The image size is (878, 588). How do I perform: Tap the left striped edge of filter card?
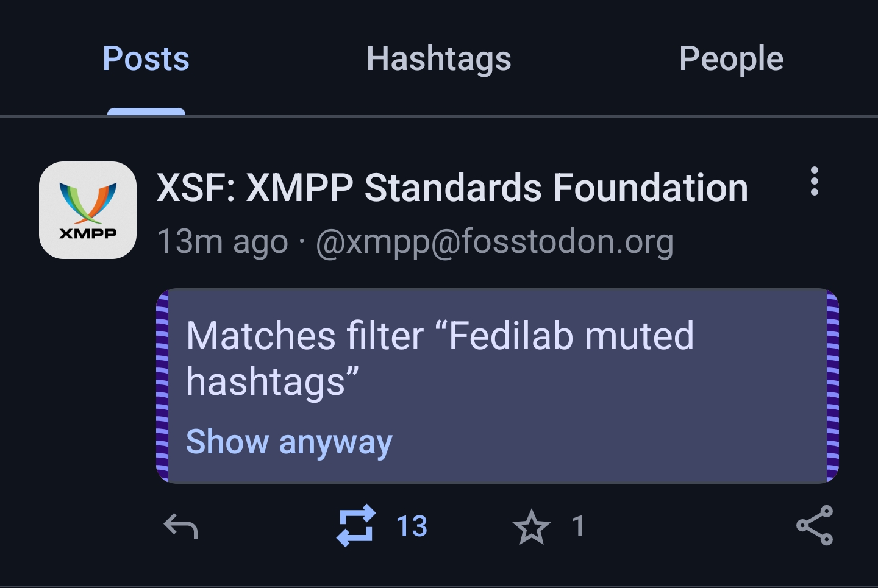tap(162, 386)
